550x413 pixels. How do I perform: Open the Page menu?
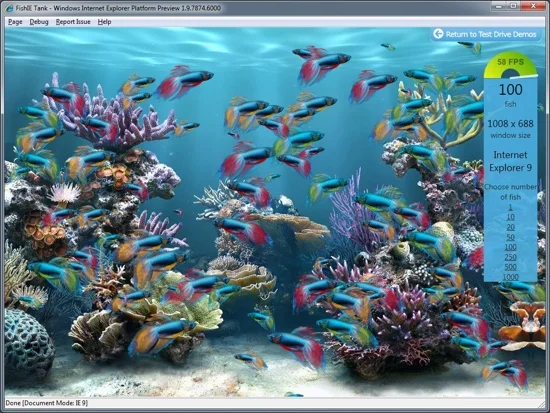(15, 22)
